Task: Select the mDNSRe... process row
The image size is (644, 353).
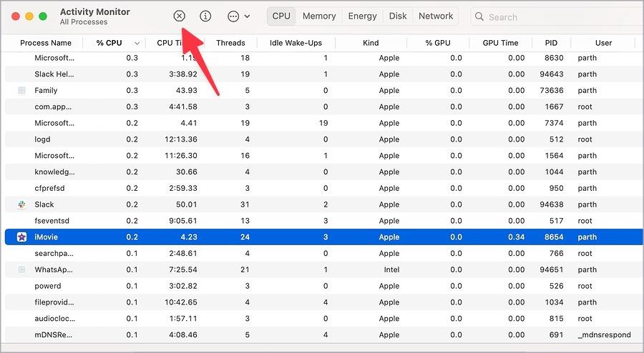Action: (x=324, y=334)
